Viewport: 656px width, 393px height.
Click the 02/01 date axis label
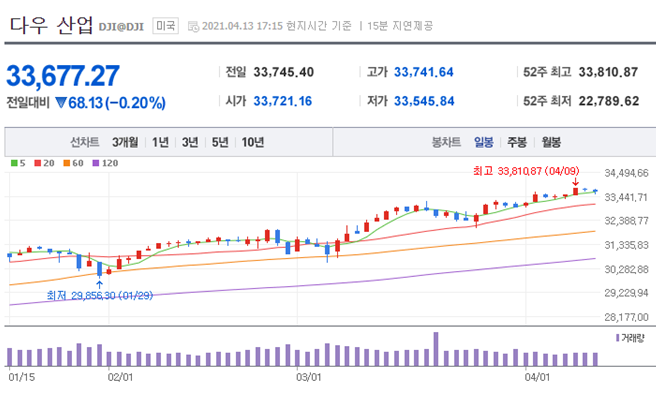[120, 378]
